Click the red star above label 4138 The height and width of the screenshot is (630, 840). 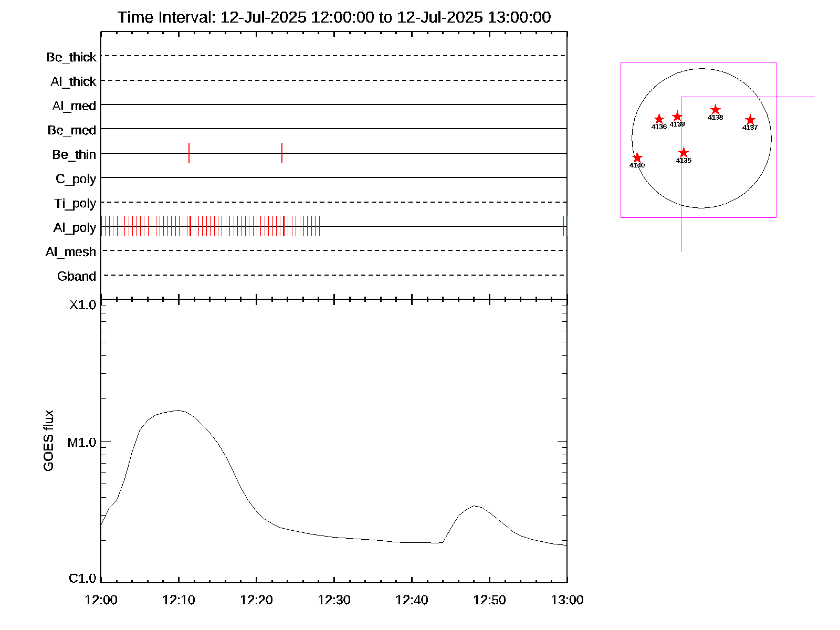pos(715,110)
